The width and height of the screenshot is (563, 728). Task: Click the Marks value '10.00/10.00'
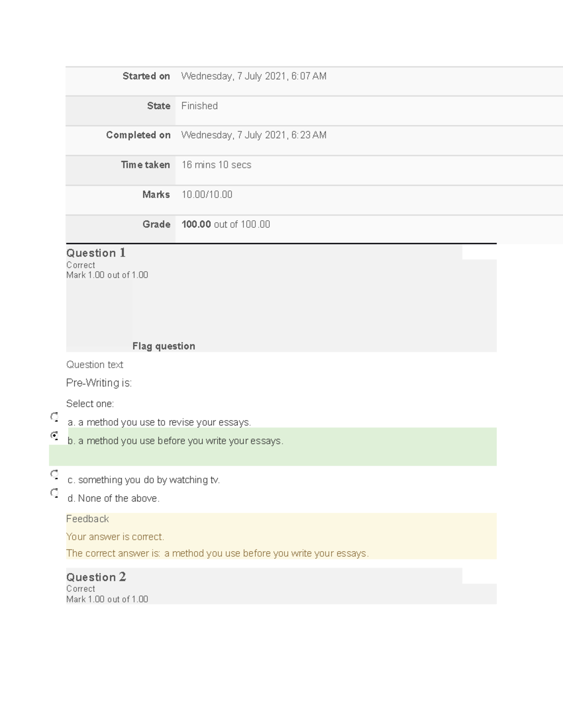[207, 195]
